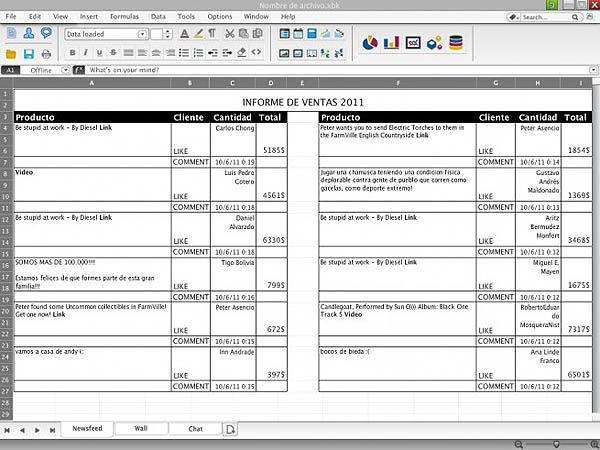Go to the first sheet
600x450 pixels.
pos(7,430)
